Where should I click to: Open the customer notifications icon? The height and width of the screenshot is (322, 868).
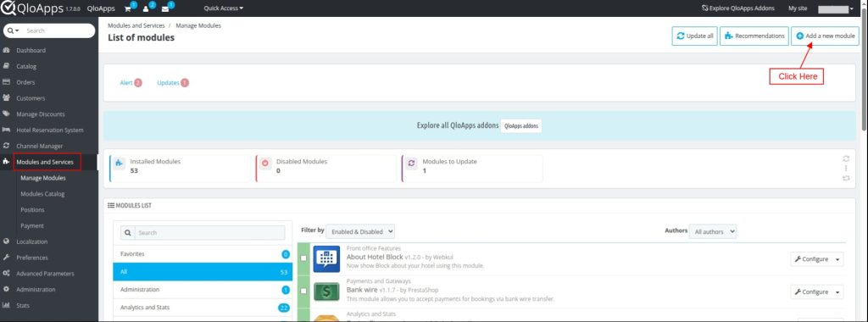click(x=146, y=8)
